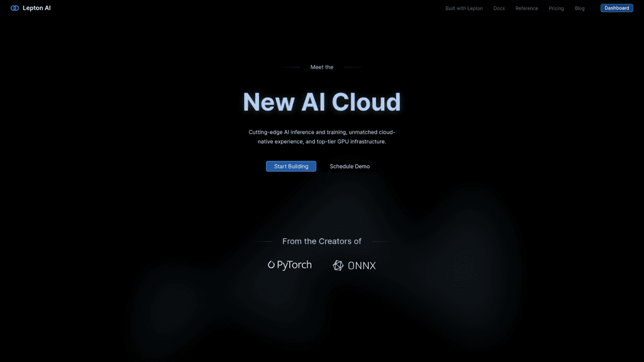Click the 'Meet the' label above headline
Image resolution: width=644 pixels, height=362 pixels.
322,67
